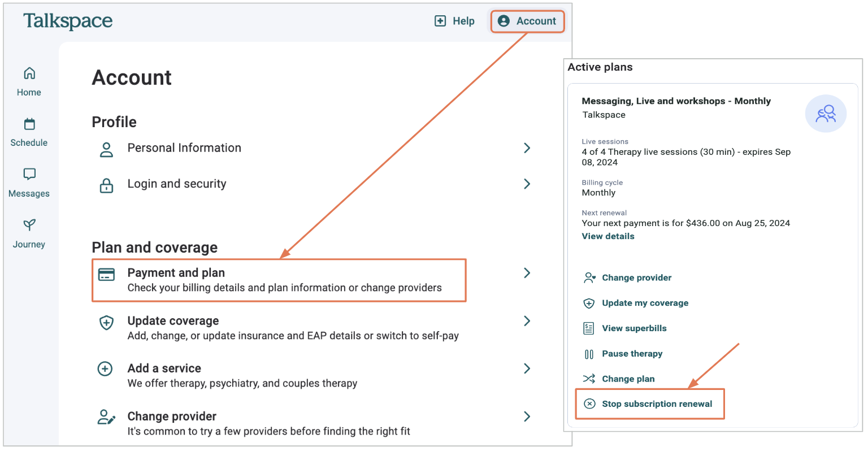Screen dimensions: 868x451
Task: Click the Plan and coverage heading
Action: click(x=155, y=248)
